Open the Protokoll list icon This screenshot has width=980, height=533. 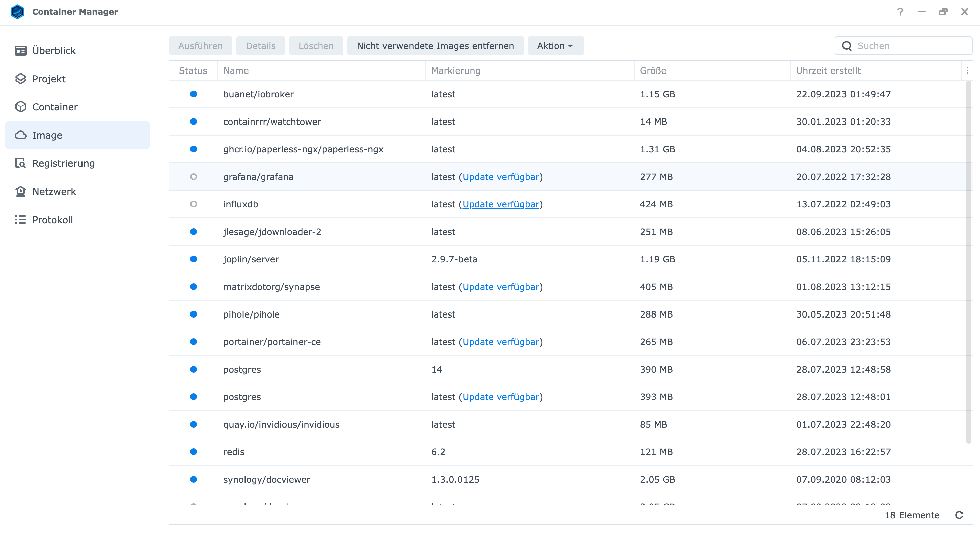[20, 220]
